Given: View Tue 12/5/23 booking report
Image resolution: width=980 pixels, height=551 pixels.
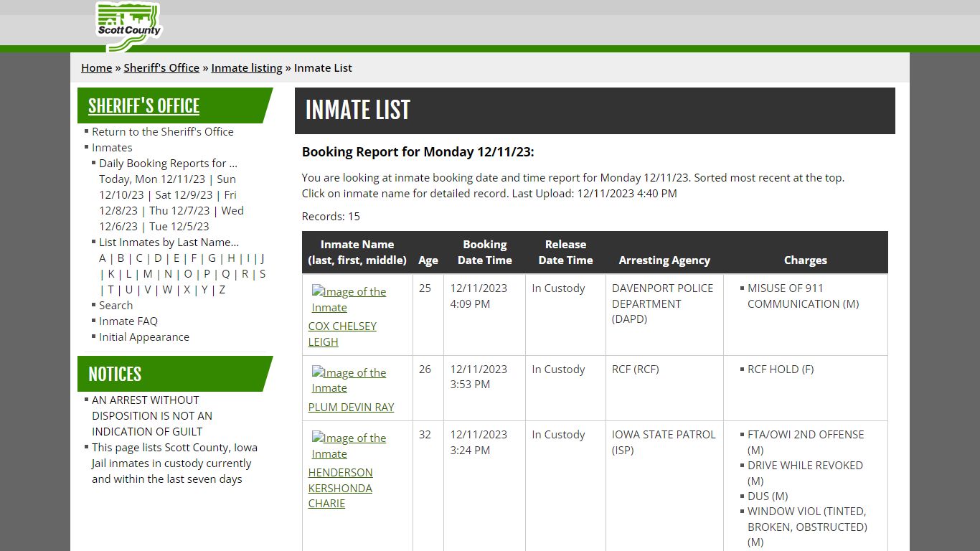Looking at the screenshot, I should coord(179,226).
